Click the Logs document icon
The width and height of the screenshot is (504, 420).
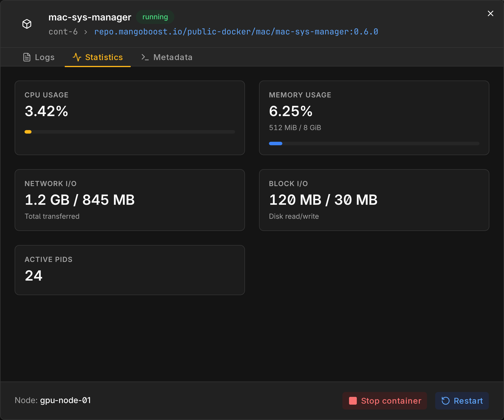tap(27, 57)
